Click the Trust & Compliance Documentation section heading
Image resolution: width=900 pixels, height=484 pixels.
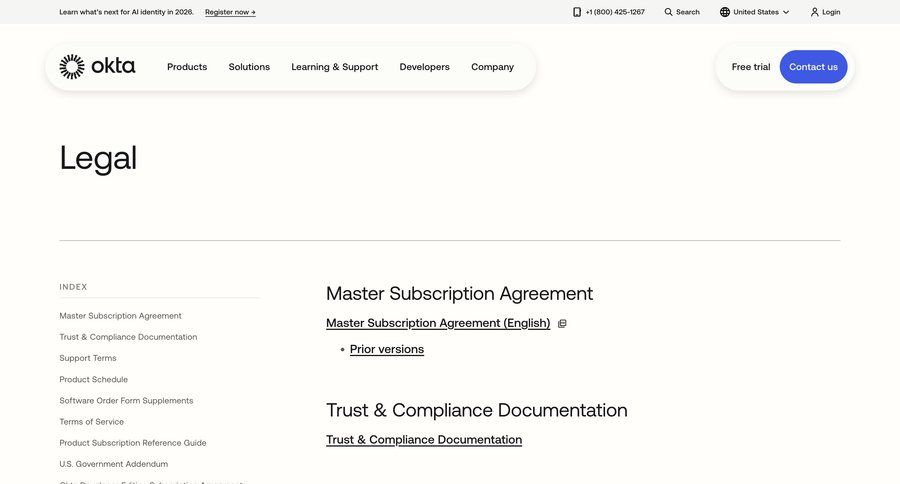pyautogui.click(x=476, y=411)
